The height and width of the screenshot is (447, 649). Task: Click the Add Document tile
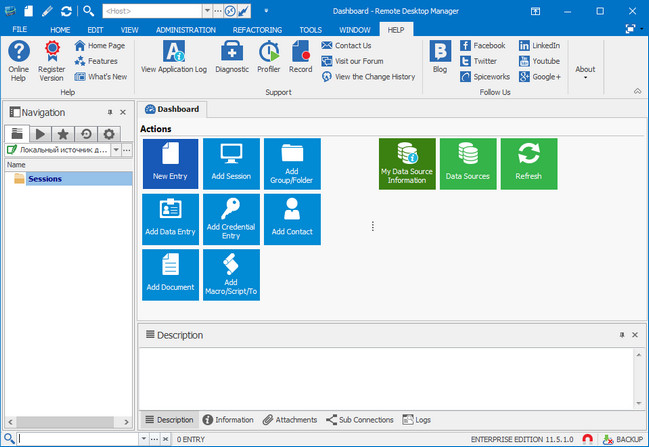click(170, 275)
